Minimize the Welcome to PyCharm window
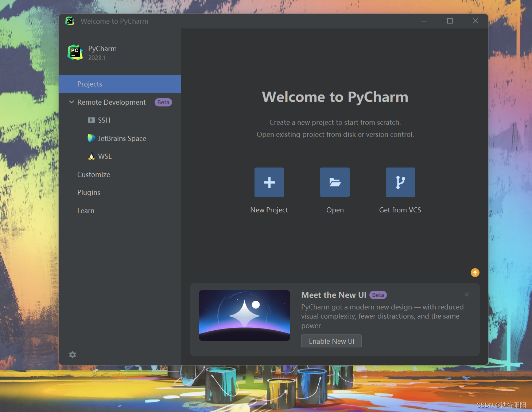The image size is (532, 412). tap(424, 21)
